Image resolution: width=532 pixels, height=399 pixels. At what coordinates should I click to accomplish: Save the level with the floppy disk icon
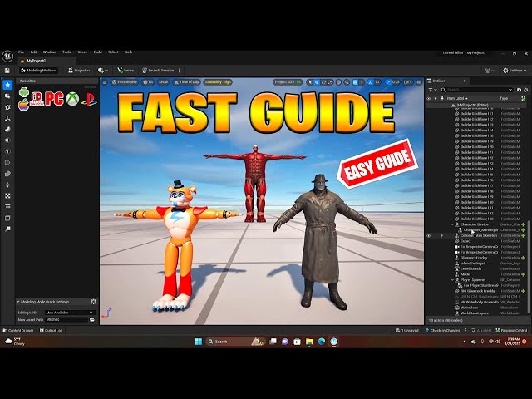click(x=7, y=71)
